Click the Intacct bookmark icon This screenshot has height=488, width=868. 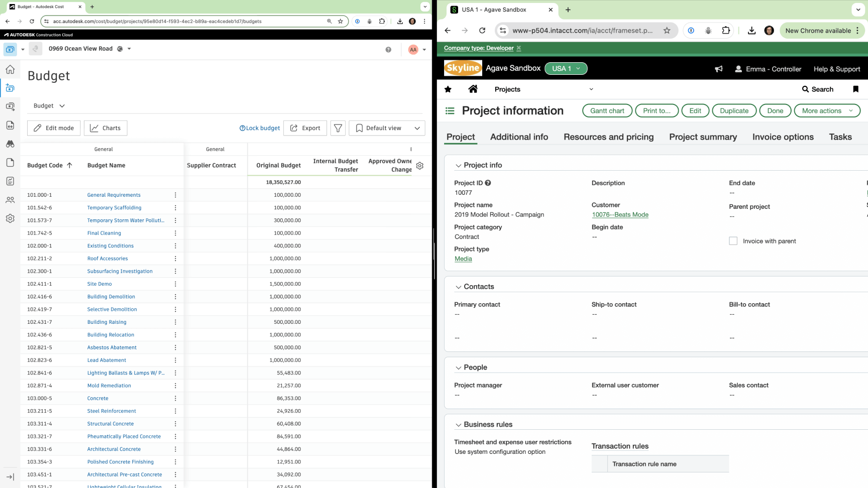(855, 89)
